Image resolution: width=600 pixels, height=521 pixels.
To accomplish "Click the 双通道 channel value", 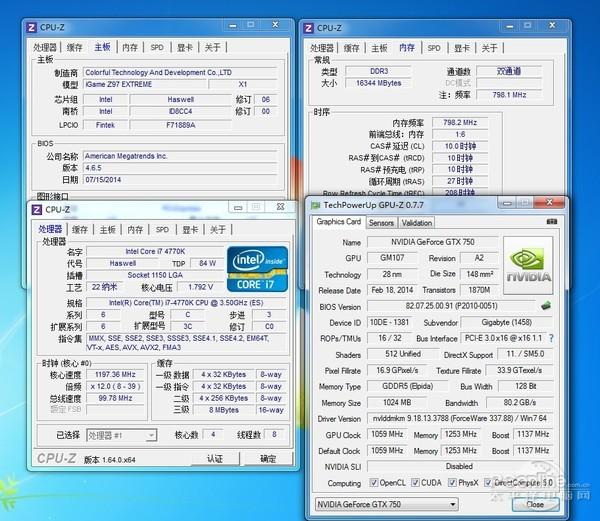I will [x=509, y=71].
